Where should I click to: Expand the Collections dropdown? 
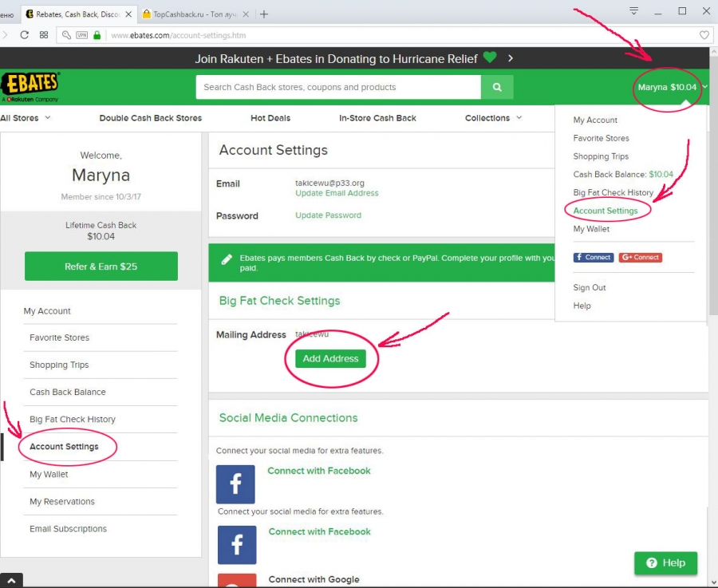pos(493,118)
